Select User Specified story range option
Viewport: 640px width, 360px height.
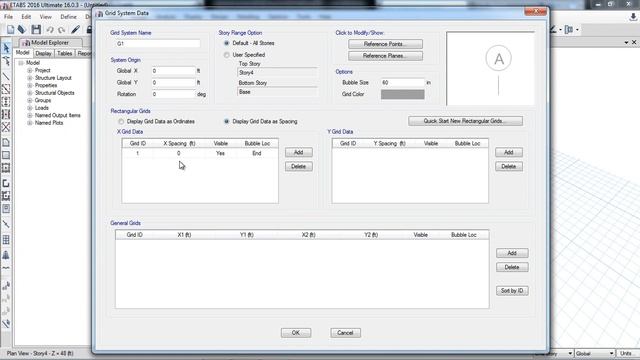(227, 55)
